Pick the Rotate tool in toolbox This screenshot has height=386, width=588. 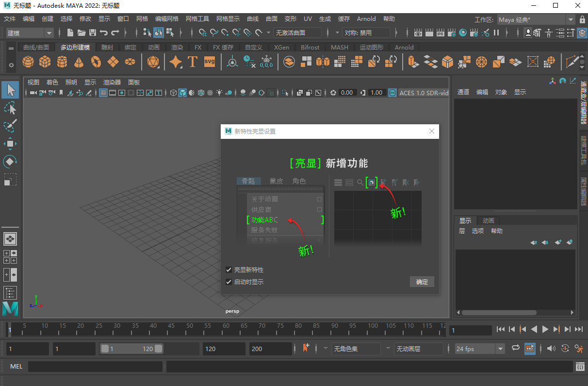tap(10, 161)
